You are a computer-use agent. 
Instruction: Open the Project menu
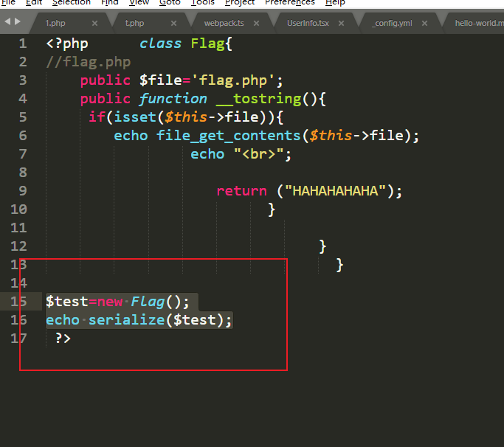pyautogui.click(x=240, y=2)
